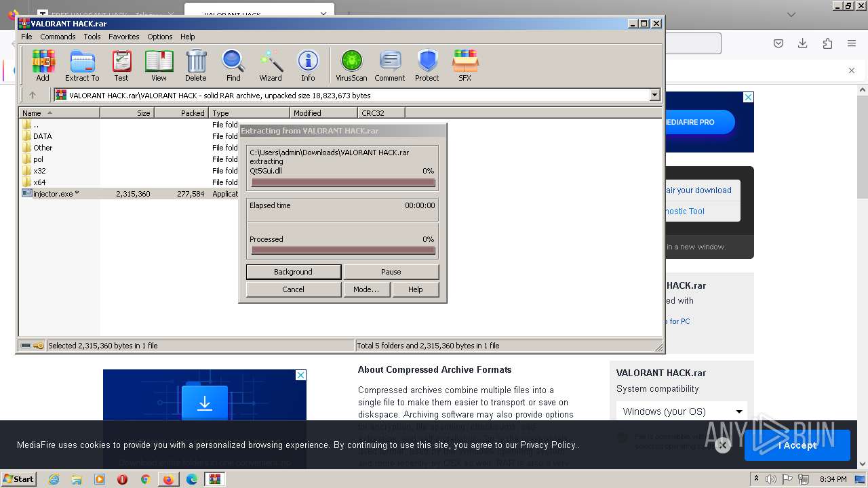Expand the archive path dropdown
This screenshot has height=488, width=868.
tap(654, 96)
